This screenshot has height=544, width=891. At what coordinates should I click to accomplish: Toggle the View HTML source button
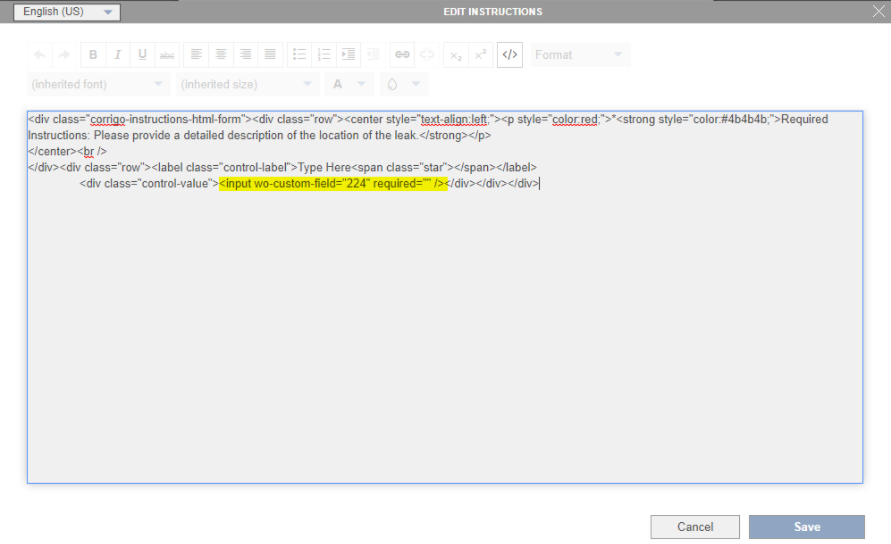coord(509,55)
